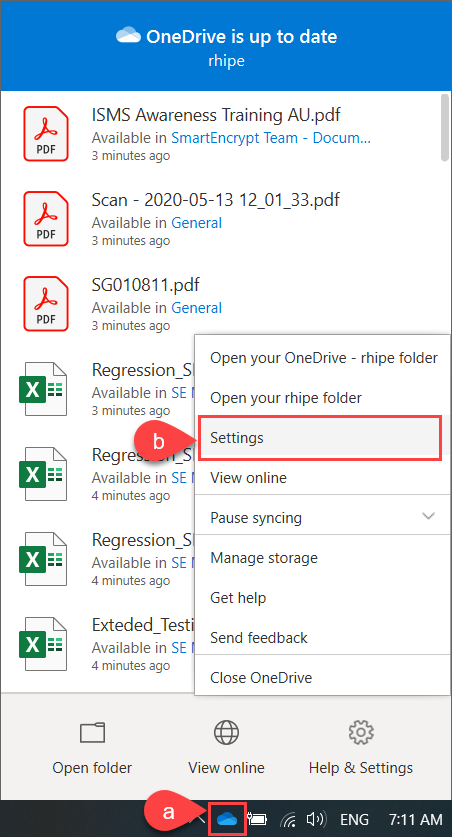Open General link under SG010811.pdf

pos(196,308)
